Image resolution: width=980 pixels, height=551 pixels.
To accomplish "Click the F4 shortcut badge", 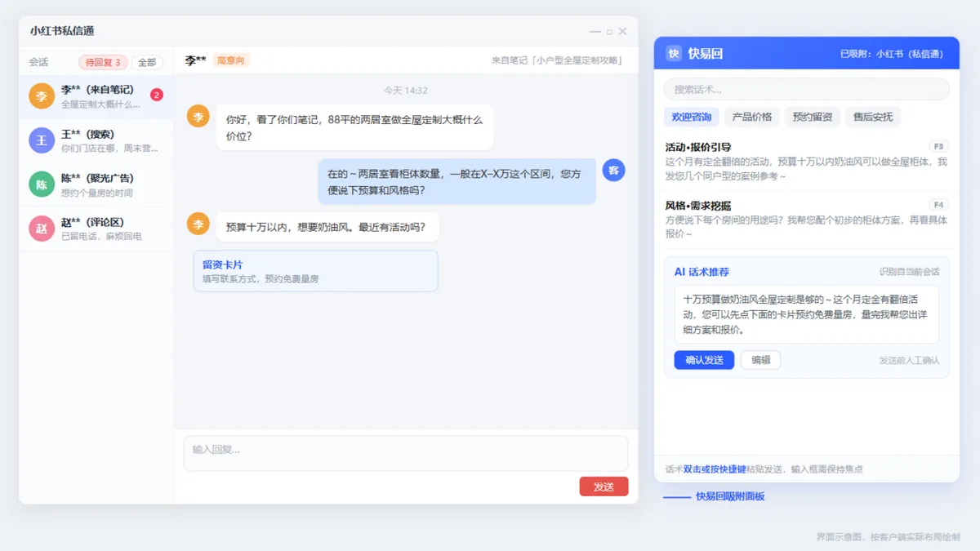I will click(x=939, y=205).
